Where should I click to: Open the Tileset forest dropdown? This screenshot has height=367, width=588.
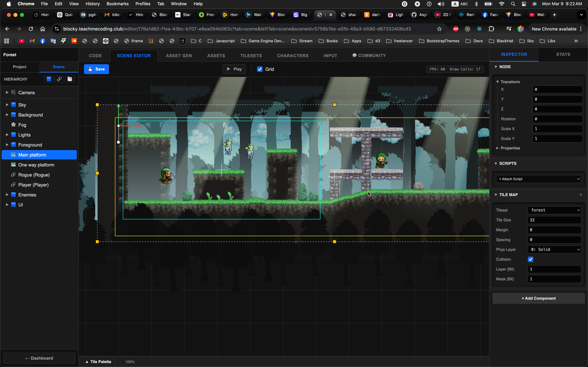554,210
